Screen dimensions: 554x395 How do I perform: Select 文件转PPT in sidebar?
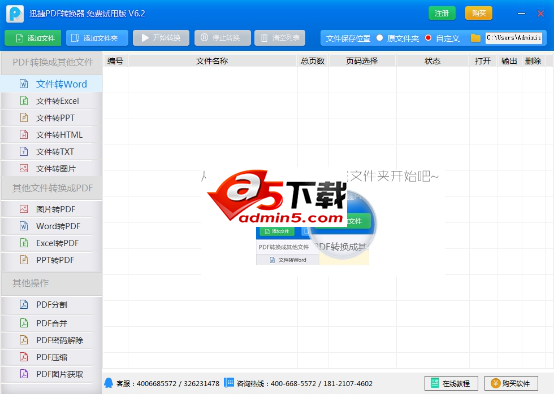52,118
